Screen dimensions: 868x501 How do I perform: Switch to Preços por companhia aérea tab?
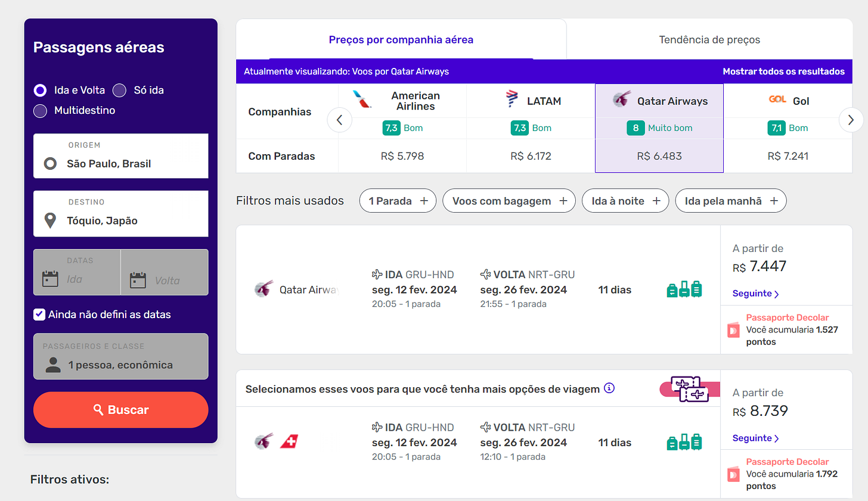pos(401,40)
